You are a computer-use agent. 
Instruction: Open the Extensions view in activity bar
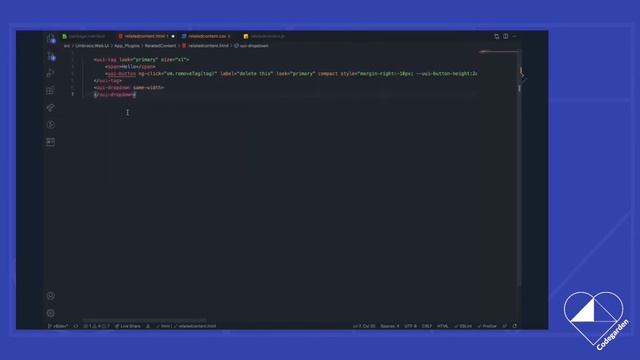tap(51, 91)
